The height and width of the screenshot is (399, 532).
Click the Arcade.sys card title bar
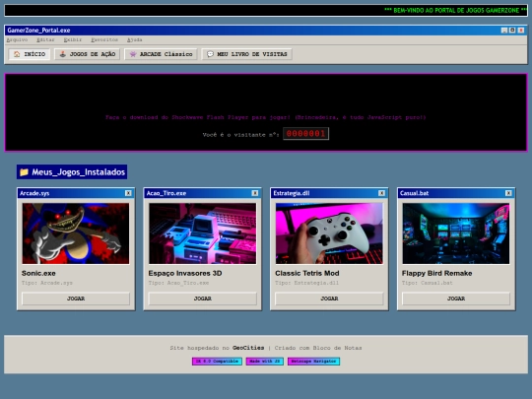tap(76, 193)
